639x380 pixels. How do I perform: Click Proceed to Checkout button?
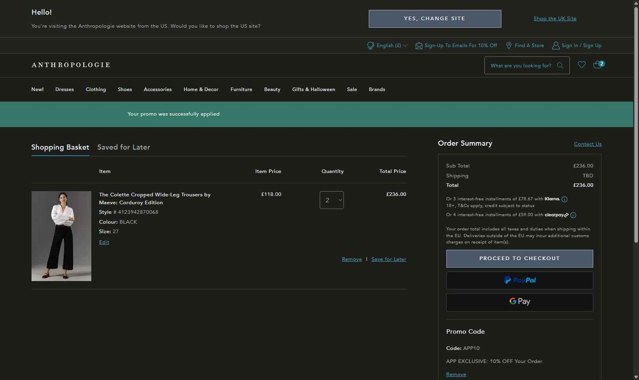tap(520, 258)
